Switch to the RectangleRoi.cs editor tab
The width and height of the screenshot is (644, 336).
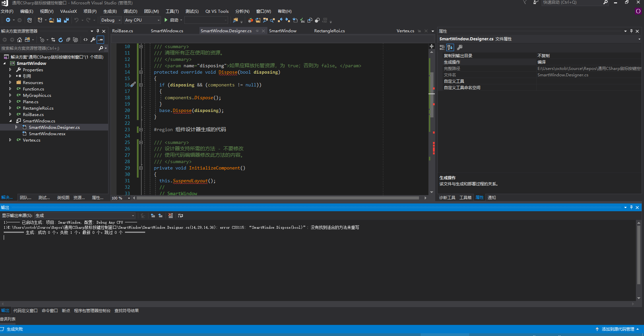329,31
